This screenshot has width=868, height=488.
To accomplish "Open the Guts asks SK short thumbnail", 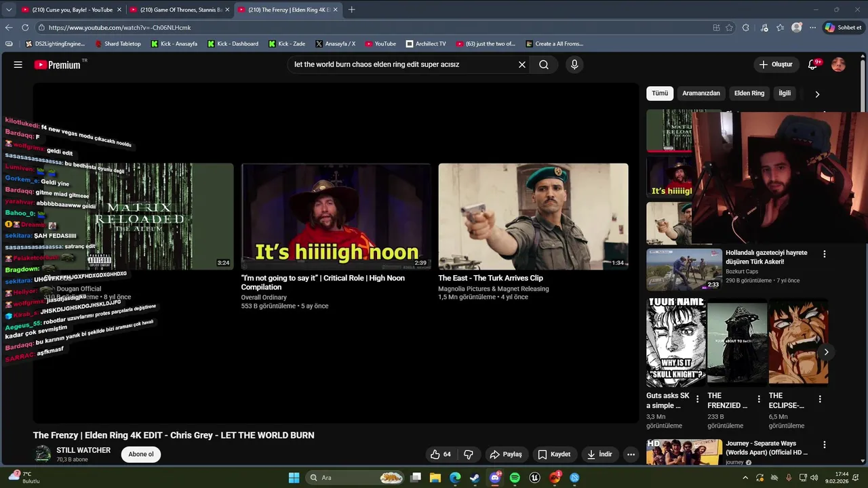I will point(676,342).
